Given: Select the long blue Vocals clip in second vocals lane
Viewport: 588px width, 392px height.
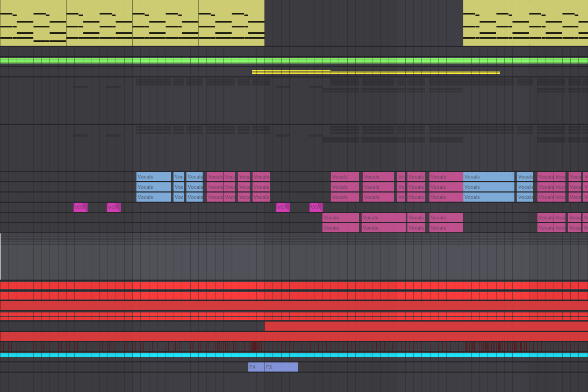Looking at the screenshot, I should coord(489,187).
